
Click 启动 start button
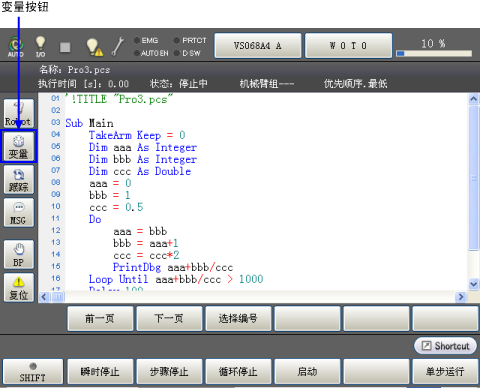point(307,372)
